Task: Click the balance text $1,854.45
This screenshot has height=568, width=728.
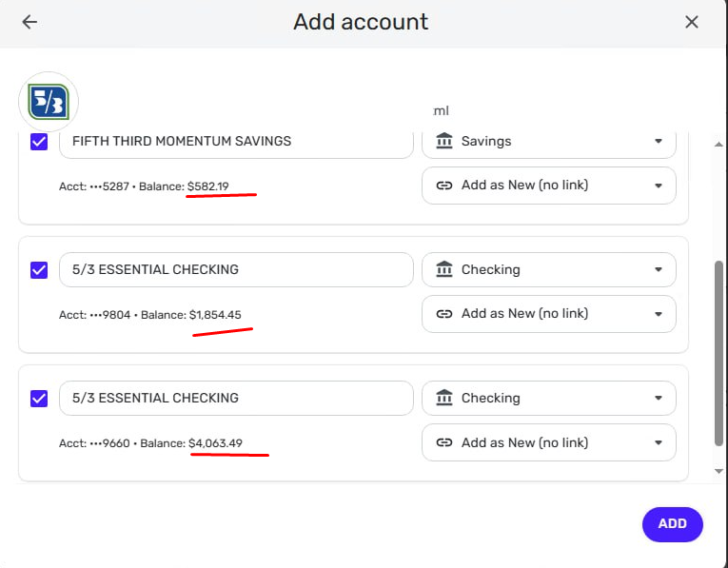Action: [215, 315]
